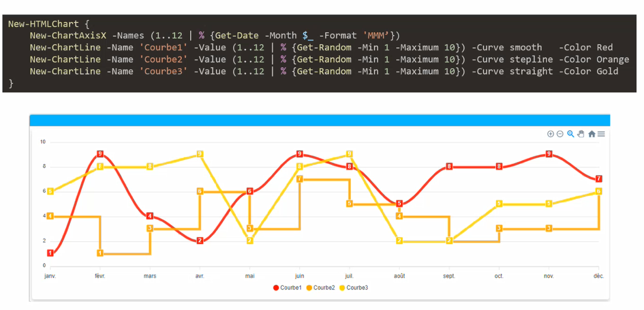Select red marker 8 at oct.
The image size is (644, 310).
(499, 166)
